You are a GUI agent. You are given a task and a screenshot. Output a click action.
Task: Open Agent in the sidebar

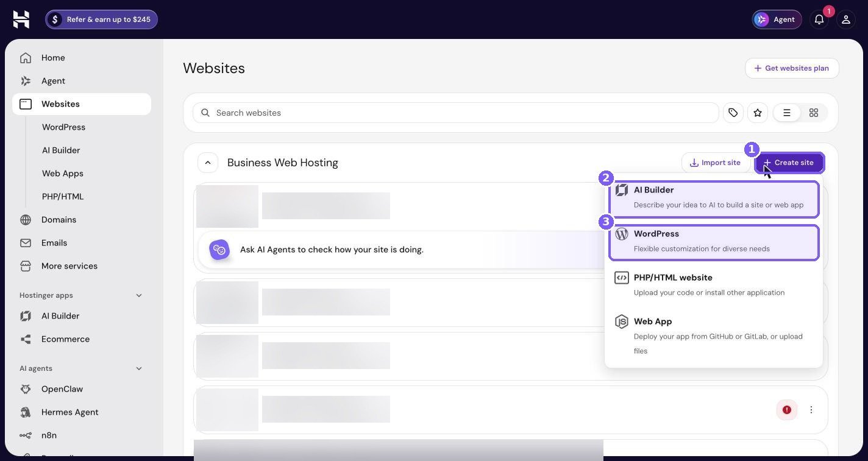coord(82,81)
